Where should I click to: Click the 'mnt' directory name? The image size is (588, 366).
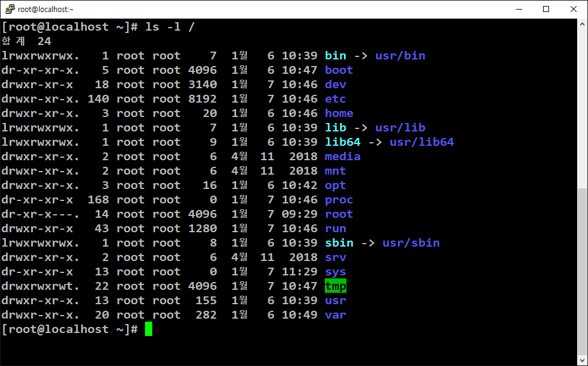(x=335, y=171)
